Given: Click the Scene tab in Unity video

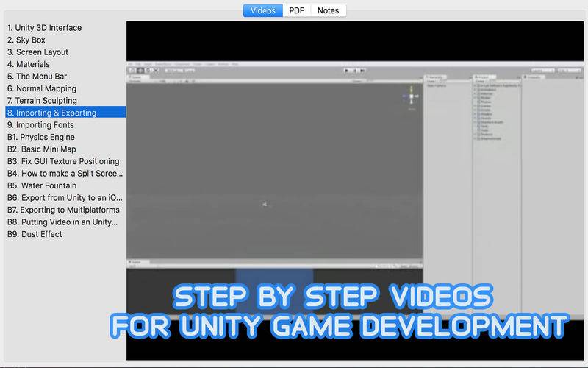Looking at the screenshot, I should tap(137, 77).
